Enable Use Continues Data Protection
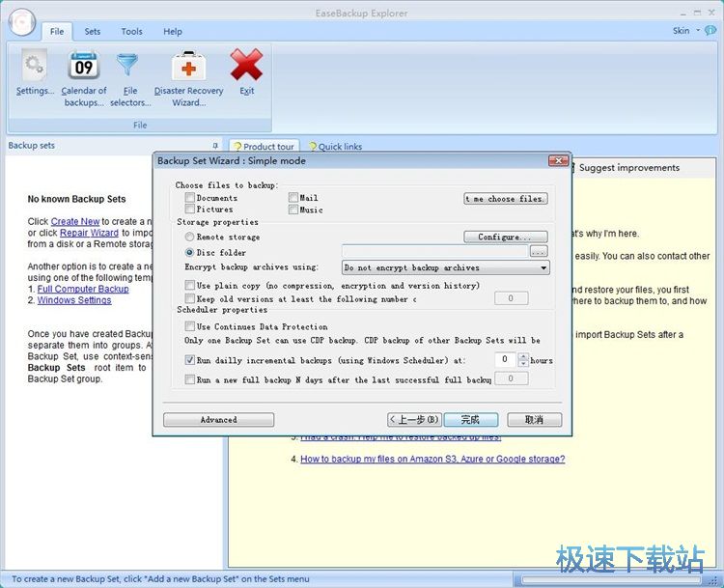This screenshot has width=724, height=588. (190, 326)
